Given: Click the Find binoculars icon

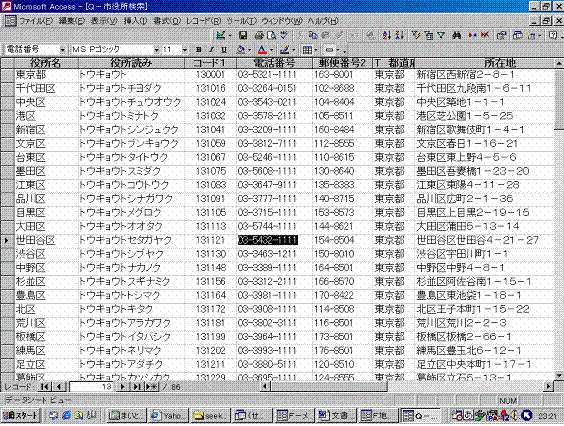Looking at the screenshot, I should [x=457, y=35].
